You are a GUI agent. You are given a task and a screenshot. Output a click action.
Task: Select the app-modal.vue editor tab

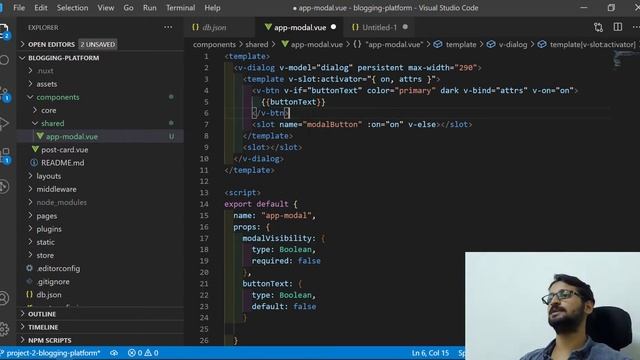pyautogui.click(x=299, y=27)
